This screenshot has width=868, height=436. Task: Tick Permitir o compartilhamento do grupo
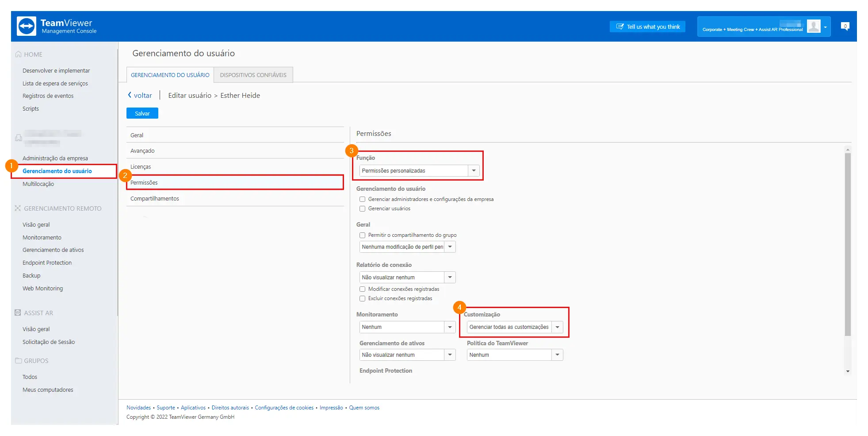click(362, 235)
